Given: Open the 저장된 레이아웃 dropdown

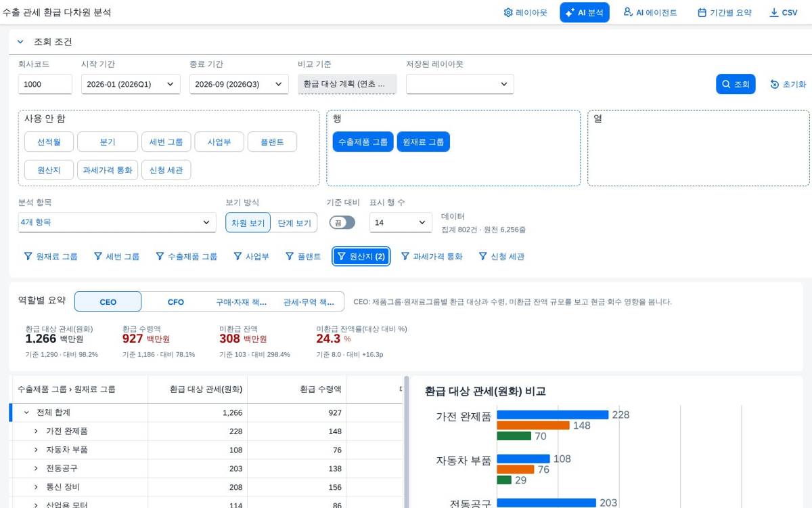Looking at the screenshot, I should 460,84.
